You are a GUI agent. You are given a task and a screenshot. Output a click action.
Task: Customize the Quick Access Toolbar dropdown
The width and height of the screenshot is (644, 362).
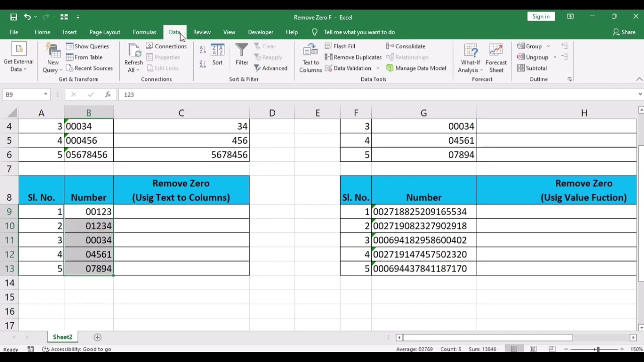[x=77, y=17]
